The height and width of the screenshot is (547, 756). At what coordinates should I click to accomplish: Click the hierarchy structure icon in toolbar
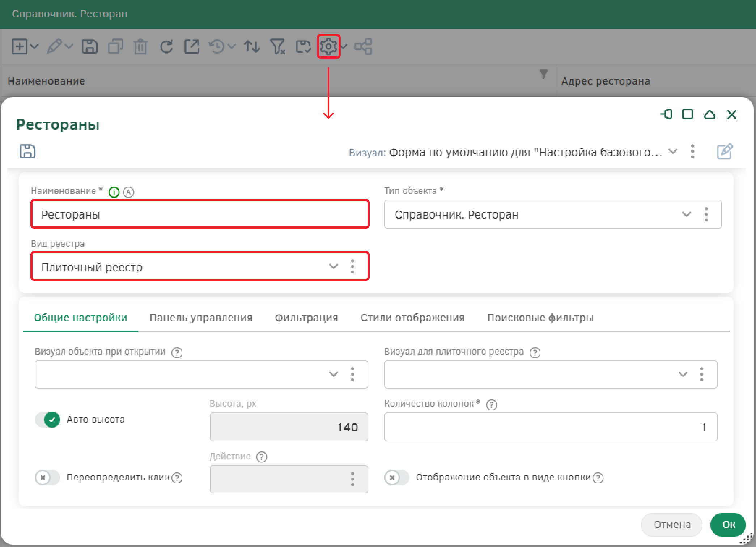tap(363, 47)
